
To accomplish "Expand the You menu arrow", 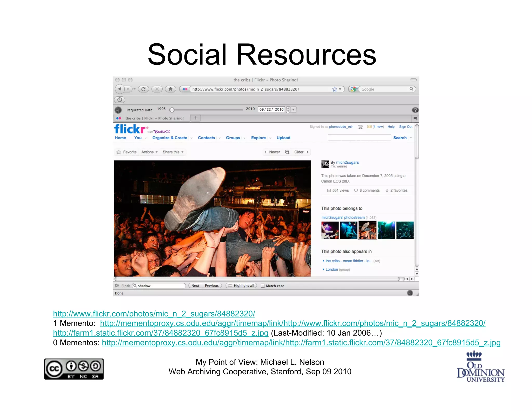I will tap(146, 138).
